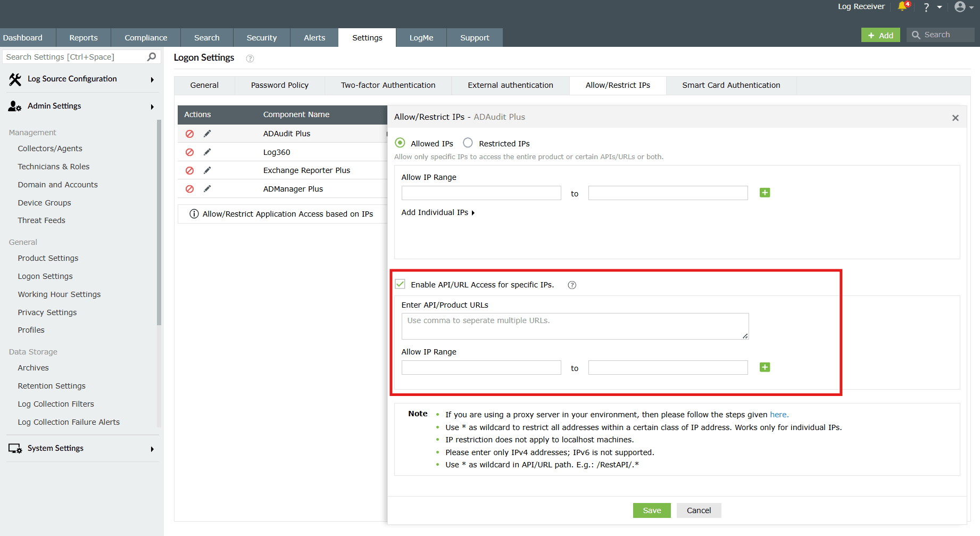The width and height of the screenshot is (980, 536).
Task: Open Working Hour Settings
Action: click(59, 294)
